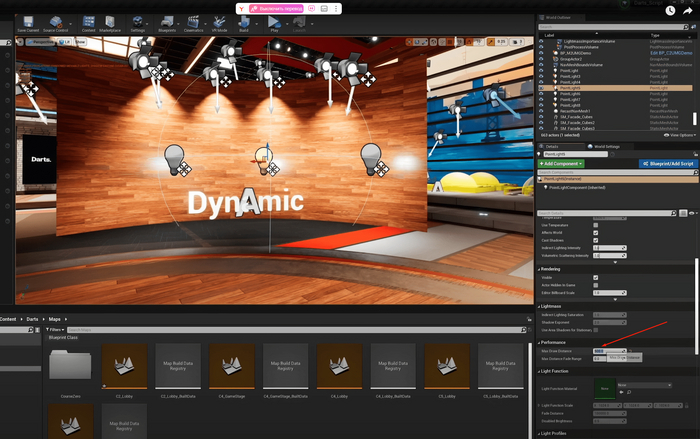This screenshot has height=439, width=700.
Task: Uncheck the Visible checkbox under Rendering
Action: (x=596, y=277)
